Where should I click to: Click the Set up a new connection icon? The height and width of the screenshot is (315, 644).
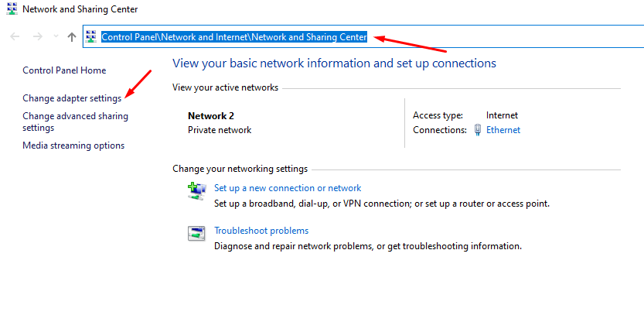coord(197,190)
